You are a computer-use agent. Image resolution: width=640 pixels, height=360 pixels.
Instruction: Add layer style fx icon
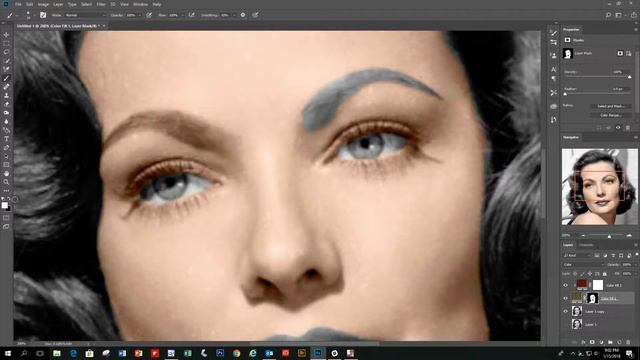[583, 342]
